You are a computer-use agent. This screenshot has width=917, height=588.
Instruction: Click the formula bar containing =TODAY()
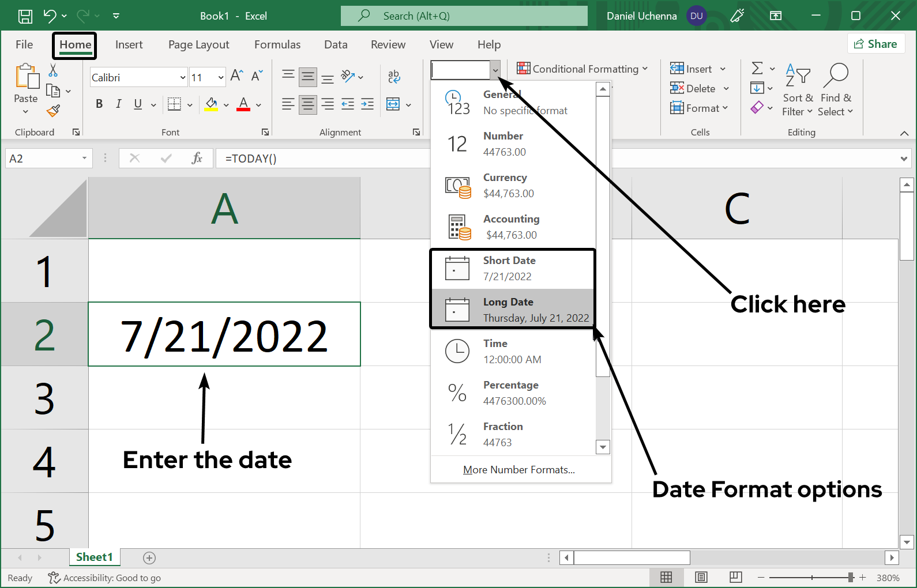tap(323, 159)
